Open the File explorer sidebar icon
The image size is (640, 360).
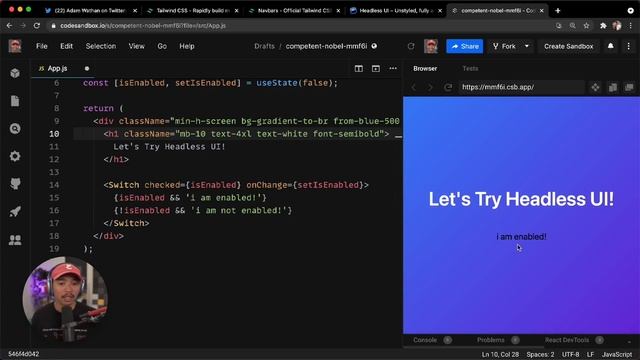tap(15, 101)
